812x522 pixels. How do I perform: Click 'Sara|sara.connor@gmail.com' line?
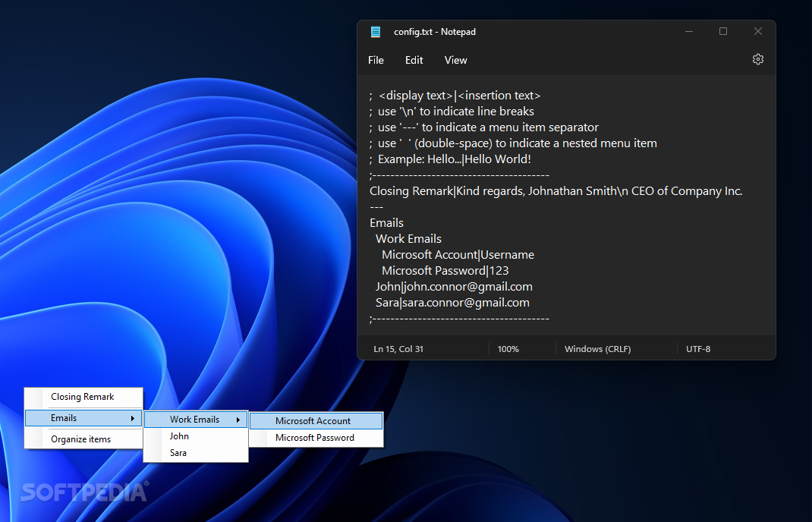452,303
